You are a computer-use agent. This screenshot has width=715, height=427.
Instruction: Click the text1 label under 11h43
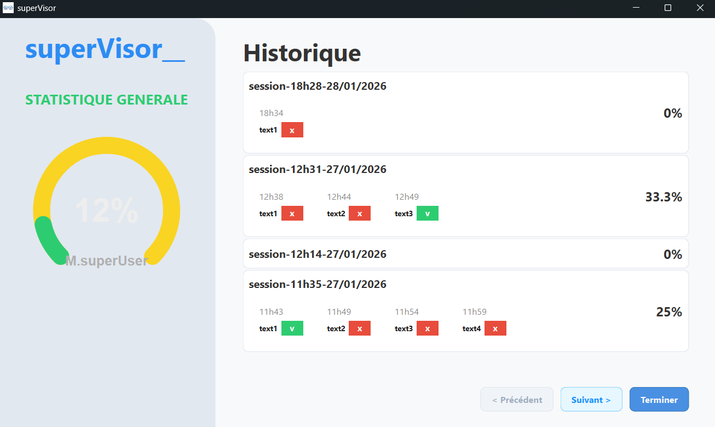click(268, 328)
